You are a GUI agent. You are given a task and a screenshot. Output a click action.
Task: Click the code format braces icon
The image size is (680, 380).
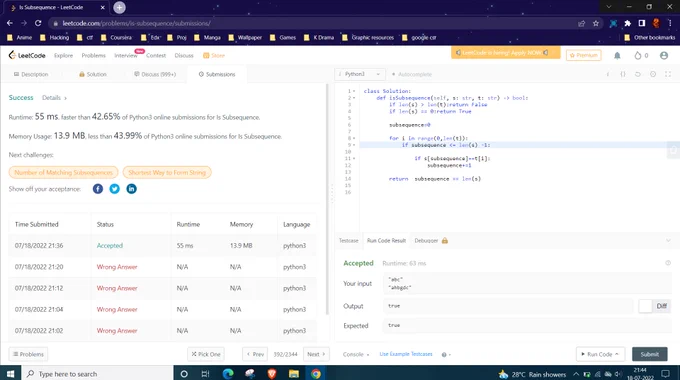623,74
